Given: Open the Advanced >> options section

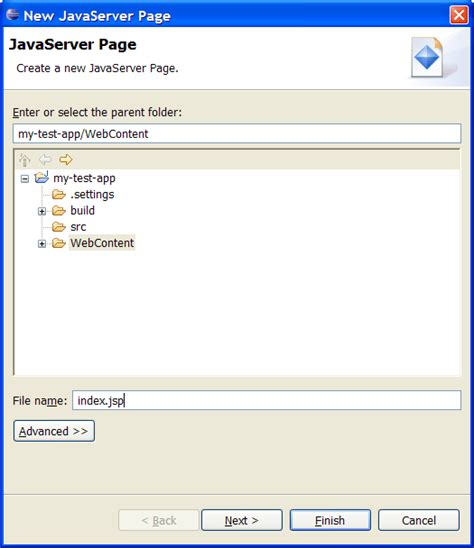Looking at the screenshot, I should [54, 431].
